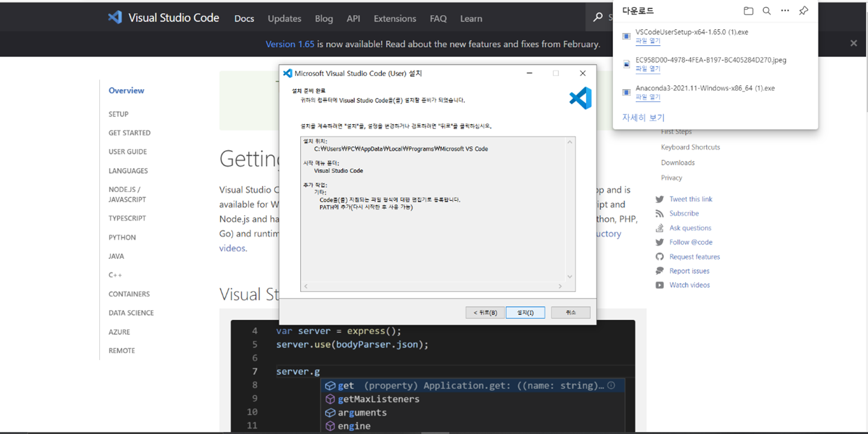
Task: Select the engine suggestion icon
Action: (330, 426)
